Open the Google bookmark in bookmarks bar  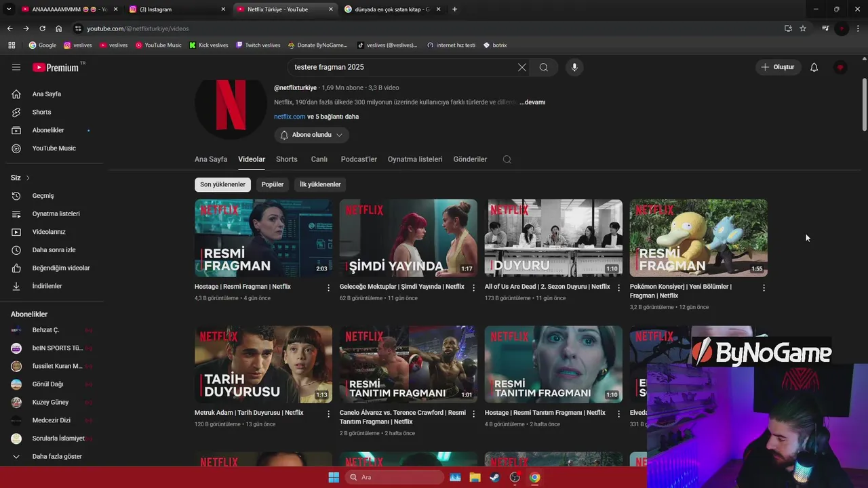click(x=42, y=45)
